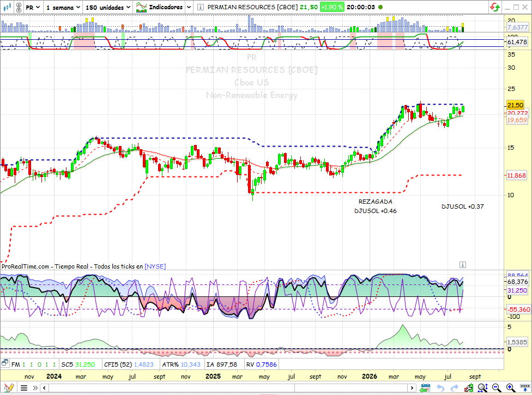Click the oscillator value 61,478
The width and height of the screenshot is (532, 395).
[517, 42]
